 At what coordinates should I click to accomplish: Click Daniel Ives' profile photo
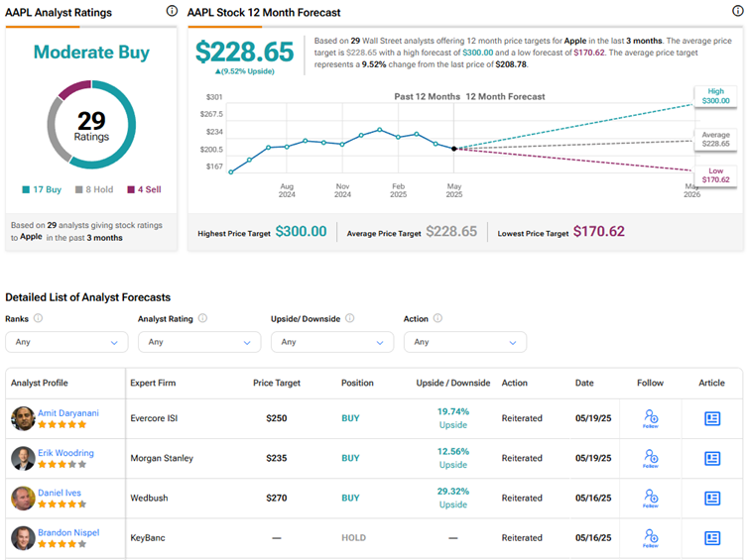coord(24,499)
